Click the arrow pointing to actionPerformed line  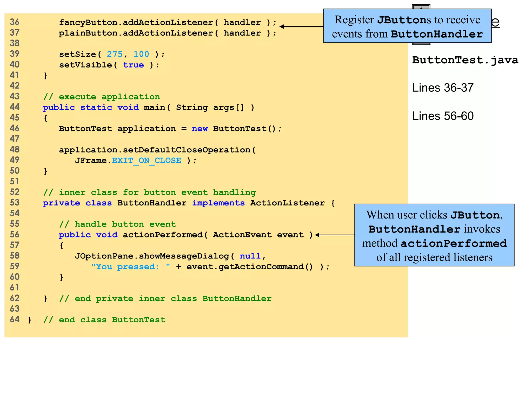335,235
